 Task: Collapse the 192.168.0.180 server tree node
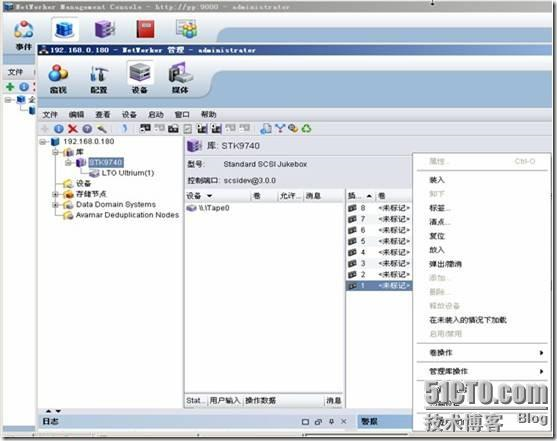pyautogui.click(x=43, y=142)
